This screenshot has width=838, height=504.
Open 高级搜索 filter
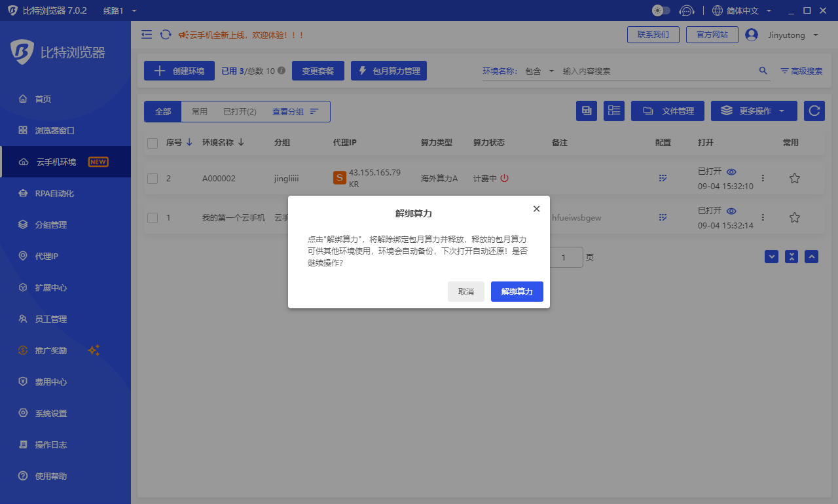(x=801, y=71)
